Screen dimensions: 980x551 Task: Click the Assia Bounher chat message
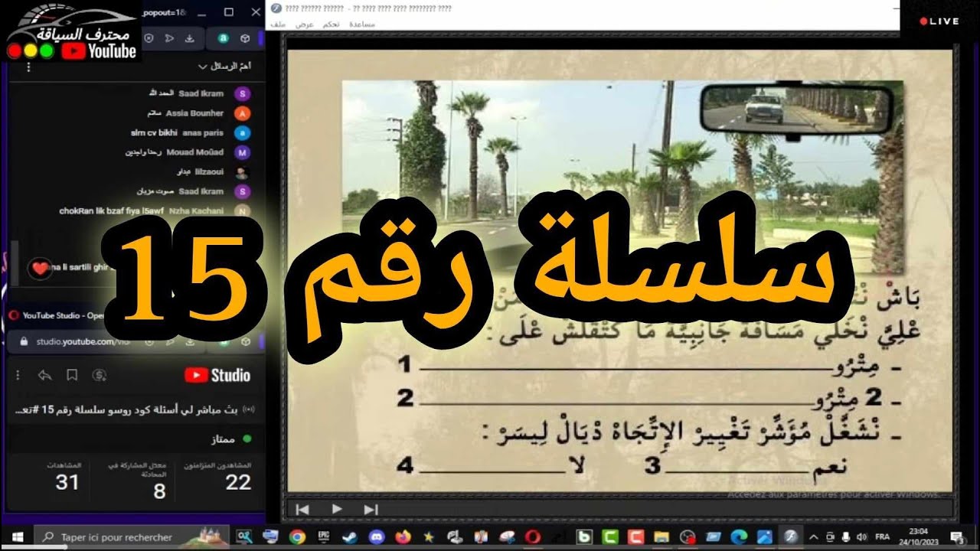click(x=199, y=113)
